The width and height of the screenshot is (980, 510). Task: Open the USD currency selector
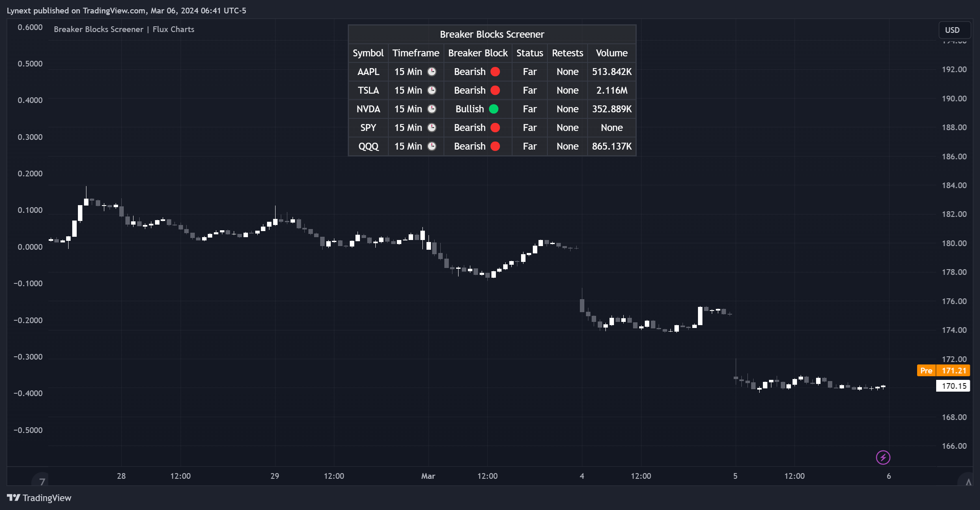[954, 30]
